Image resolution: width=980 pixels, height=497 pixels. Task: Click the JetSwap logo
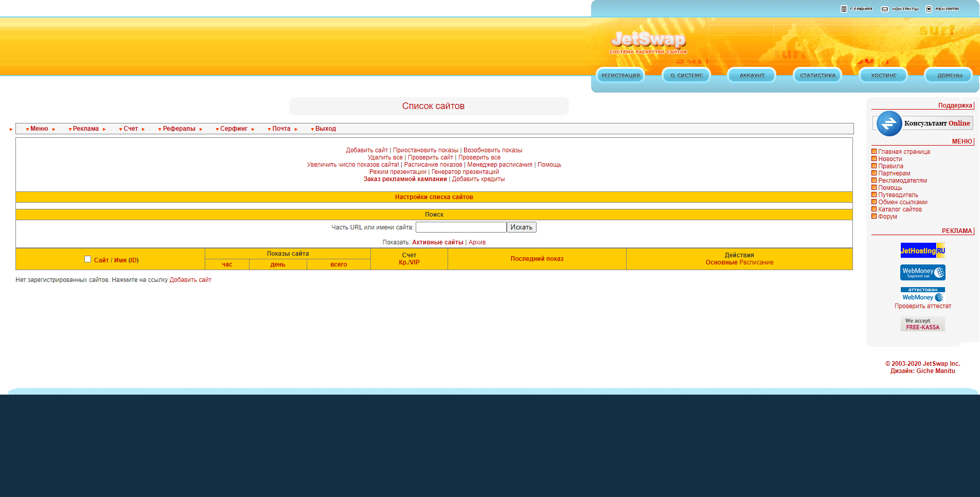648,42
